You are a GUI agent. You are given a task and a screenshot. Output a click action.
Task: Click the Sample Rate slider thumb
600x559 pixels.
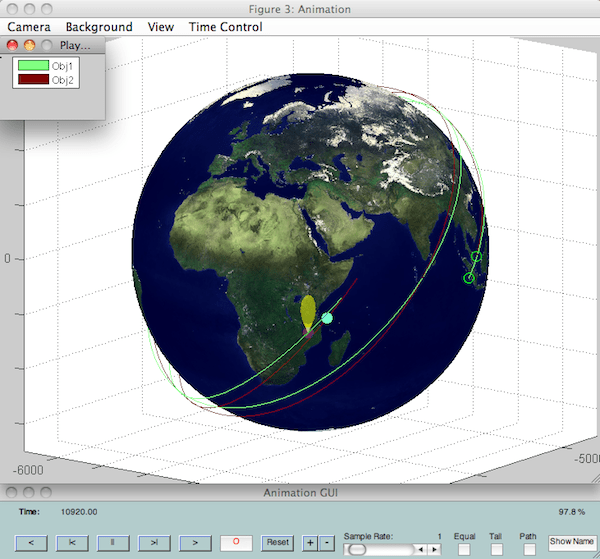pos(357,550)
